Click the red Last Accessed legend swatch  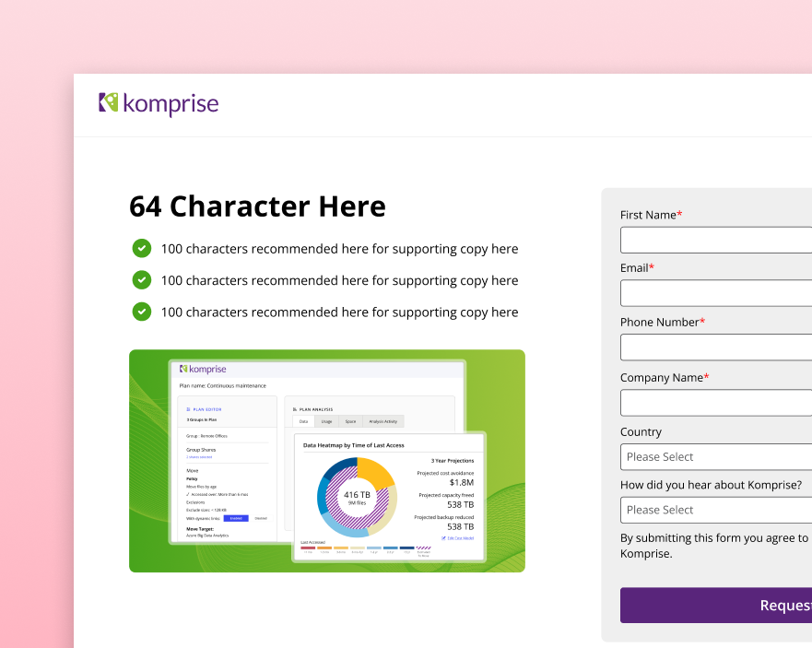pos(306,547)
